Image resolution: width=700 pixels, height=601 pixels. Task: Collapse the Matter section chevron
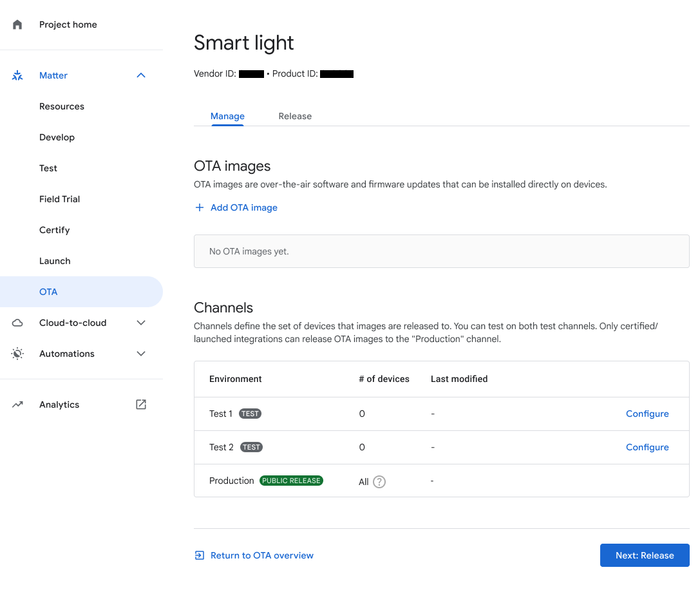pyautogui.click(x=140, y=75)
